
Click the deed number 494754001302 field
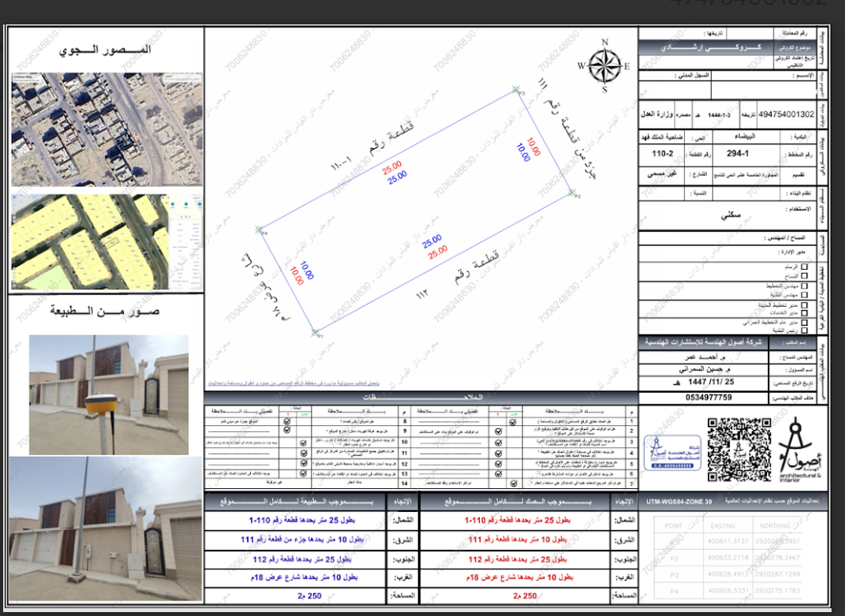[x=787, y=114]
